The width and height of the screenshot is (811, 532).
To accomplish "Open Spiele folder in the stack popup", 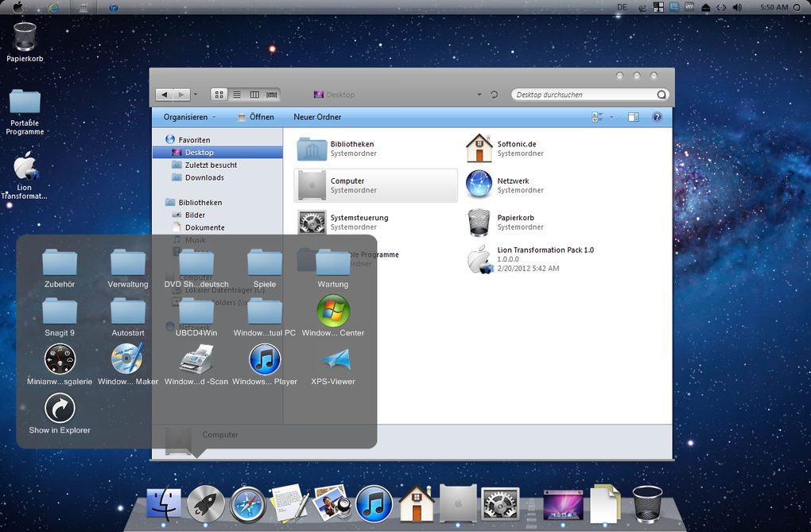I will [x=264, y=268].
